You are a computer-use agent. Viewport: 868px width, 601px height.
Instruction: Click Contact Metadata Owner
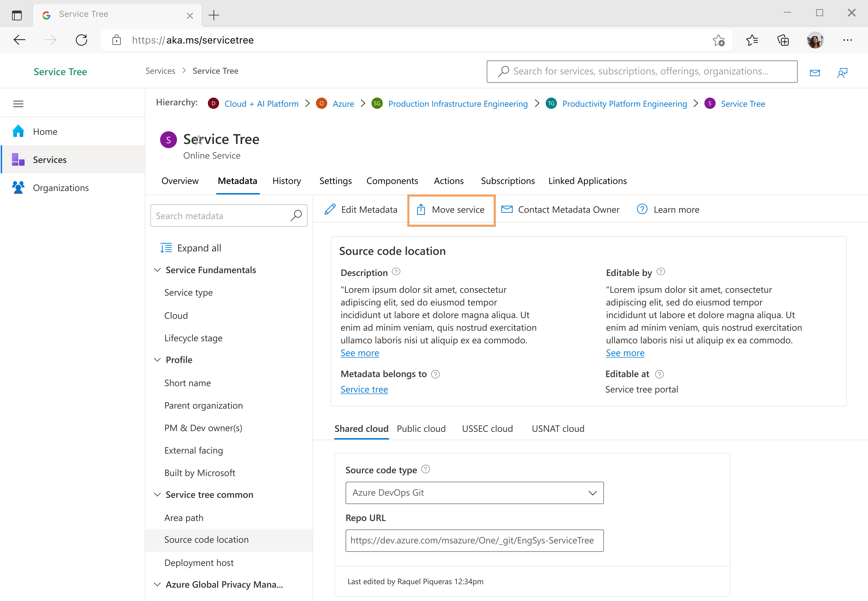click(560, 209)
